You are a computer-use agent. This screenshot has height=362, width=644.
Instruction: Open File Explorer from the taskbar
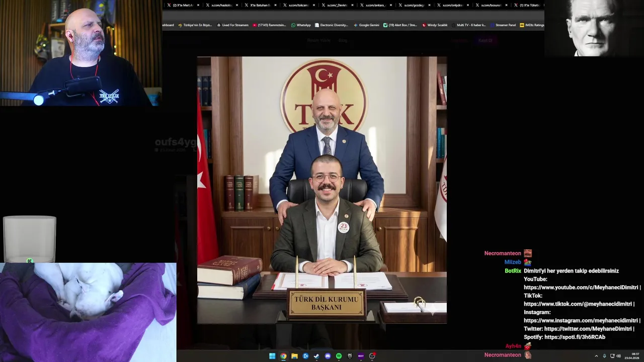pos(294,356)
